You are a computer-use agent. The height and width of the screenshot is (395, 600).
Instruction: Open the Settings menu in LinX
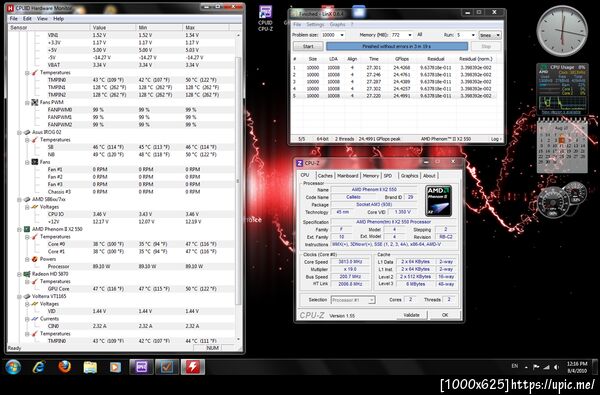(315, 24)
